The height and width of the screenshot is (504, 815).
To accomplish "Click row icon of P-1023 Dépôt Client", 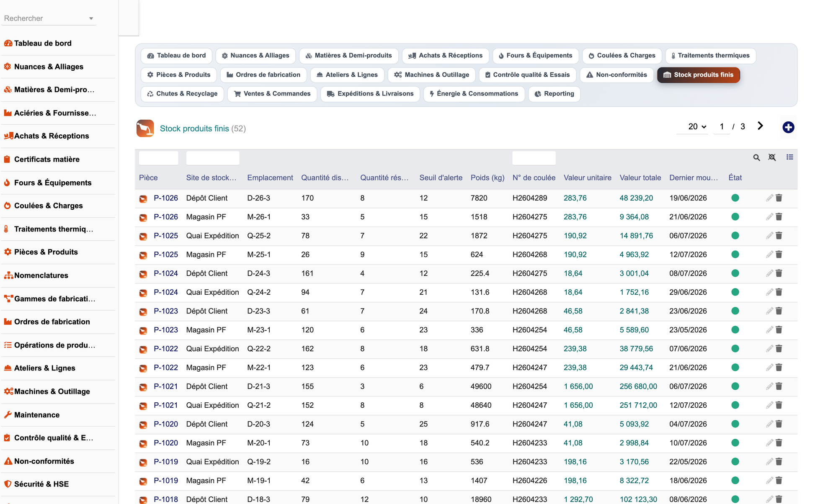I will pyautogui.click(x=143, y=311).
